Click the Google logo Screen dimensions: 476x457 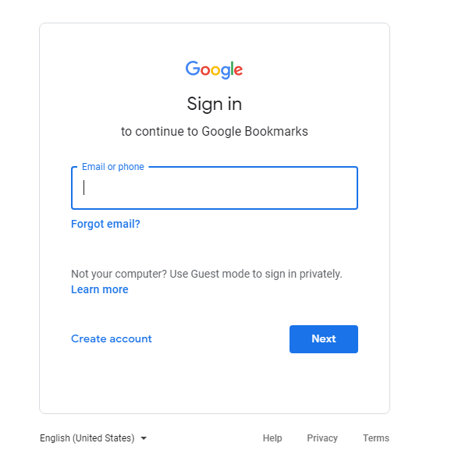[215, 69]
